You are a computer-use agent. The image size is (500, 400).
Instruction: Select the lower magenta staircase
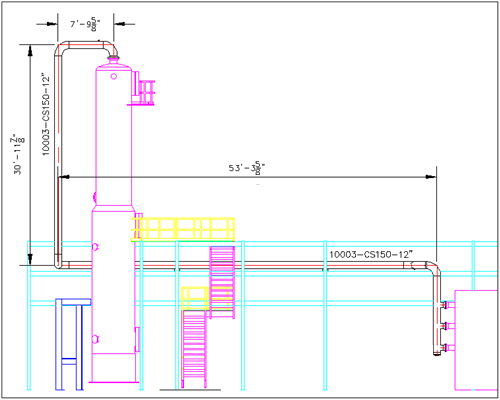(194, 349)
